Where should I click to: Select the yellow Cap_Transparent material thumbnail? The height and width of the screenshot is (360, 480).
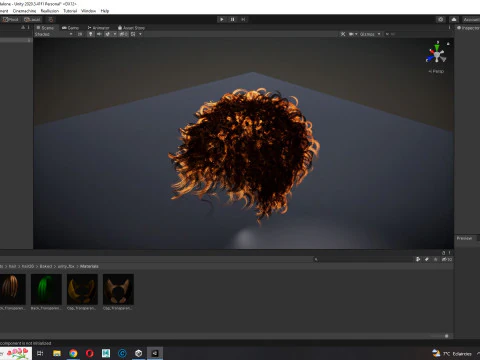[x=82, y=289]
